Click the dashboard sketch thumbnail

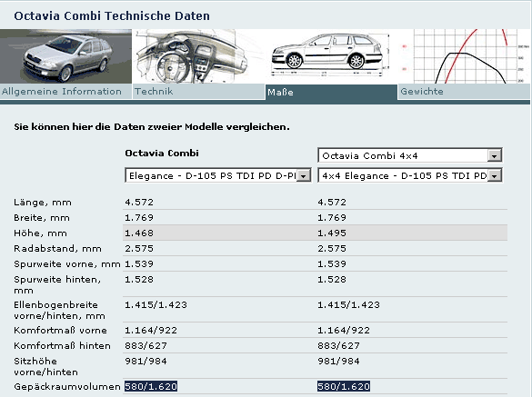(198, 56)
